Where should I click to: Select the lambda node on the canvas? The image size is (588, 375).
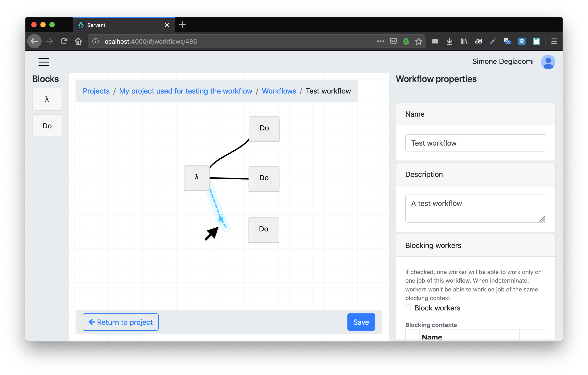tap(197, 178)
